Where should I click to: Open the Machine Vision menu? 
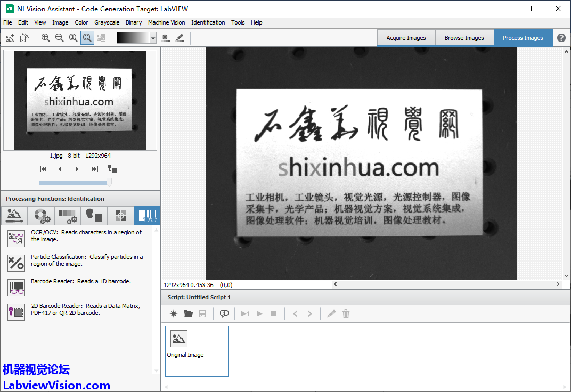pos(166,22)
